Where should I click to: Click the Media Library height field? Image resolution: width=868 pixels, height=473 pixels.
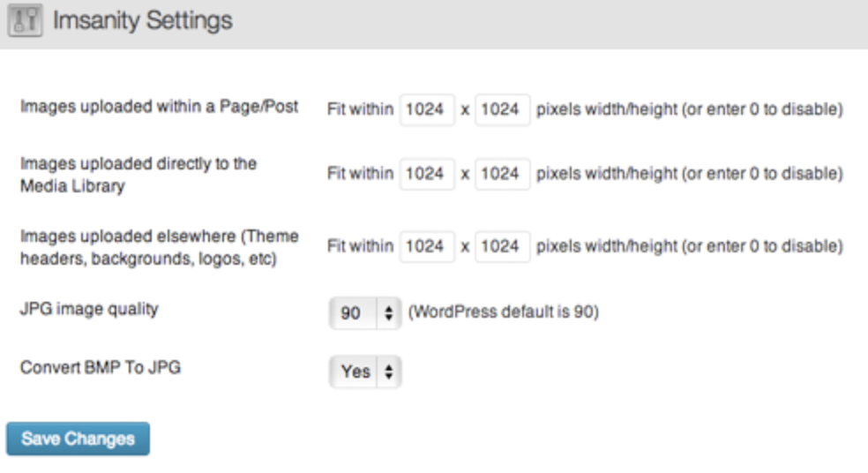tap(501, 174)
